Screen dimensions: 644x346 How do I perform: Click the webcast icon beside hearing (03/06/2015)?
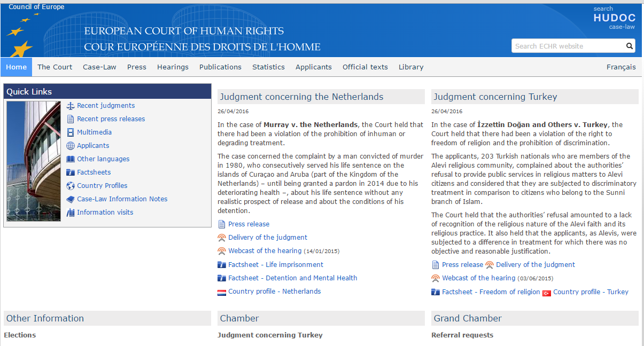[436, 278]
